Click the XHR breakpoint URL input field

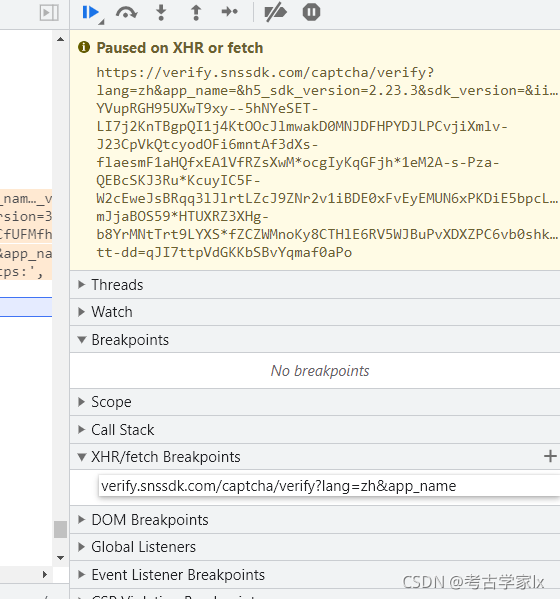tap(329, 486)
